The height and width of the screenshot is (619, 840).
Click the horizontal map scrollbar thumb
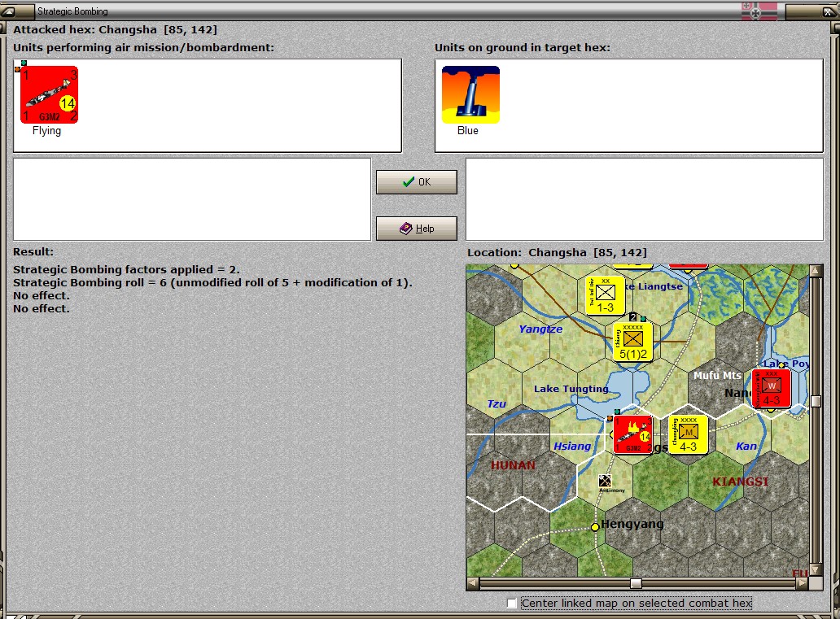(636, 583)
